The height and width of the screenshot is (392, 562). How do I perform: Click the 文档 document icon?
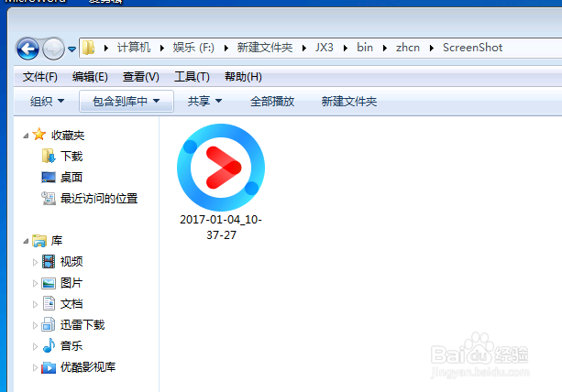(x=49, y=303)
